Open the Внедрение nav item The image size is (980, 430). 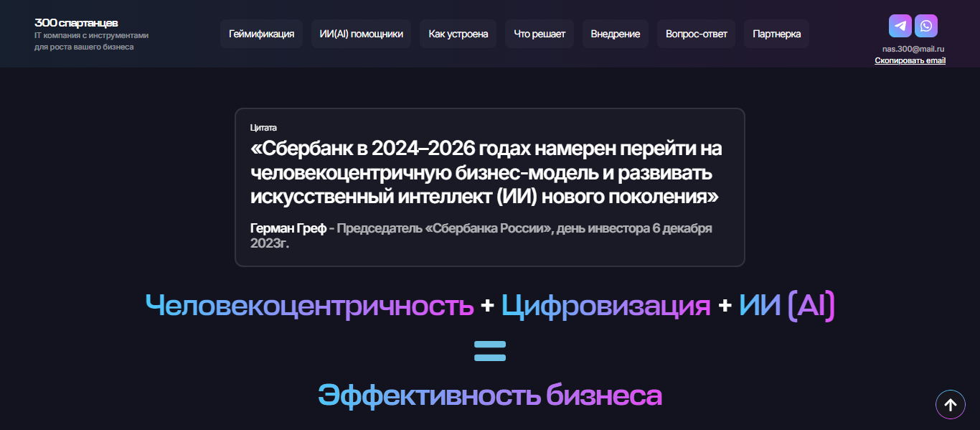(615, 34)
